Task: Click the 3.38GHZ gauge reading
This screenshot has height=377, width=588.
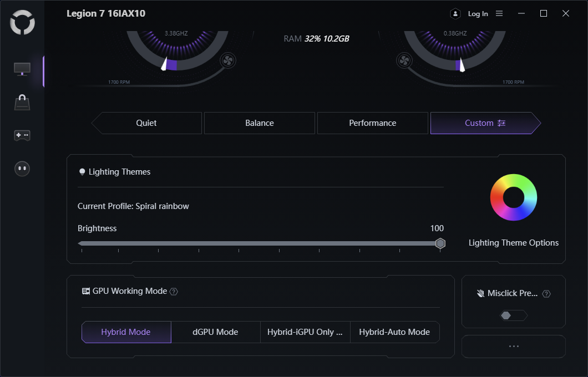Action: click(x=176, y=33)
